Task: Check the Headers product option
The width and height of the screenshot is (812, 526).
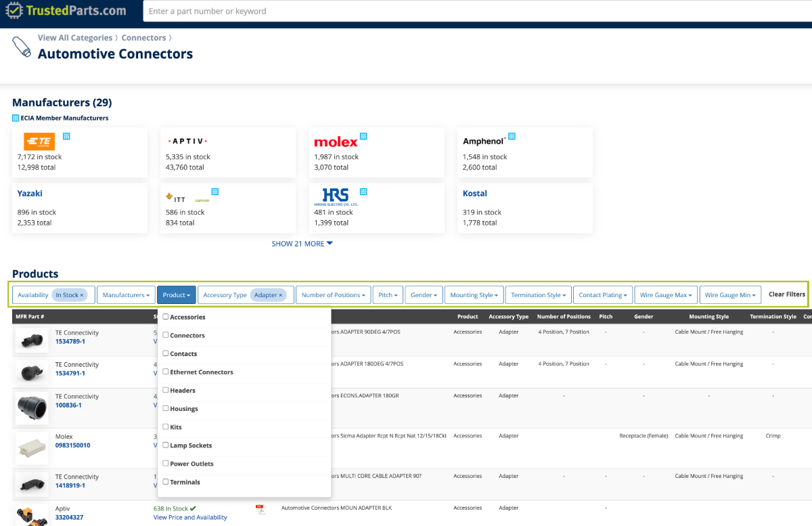Action: [x=166, y=390]
